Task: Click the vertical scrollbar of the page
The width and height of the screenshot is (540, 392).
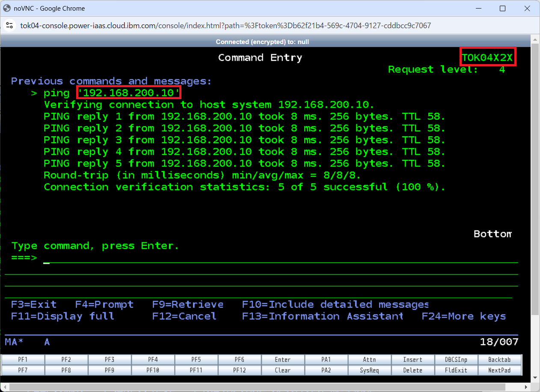Action: click(x=535, y=180)
